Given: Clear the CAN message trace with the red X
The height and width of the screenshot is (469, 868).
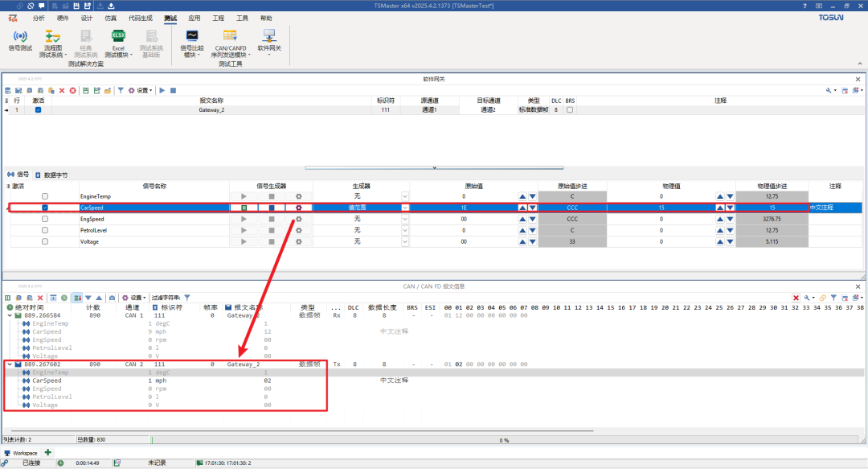Looking at the screenshot, I should [x=40, y=298].
